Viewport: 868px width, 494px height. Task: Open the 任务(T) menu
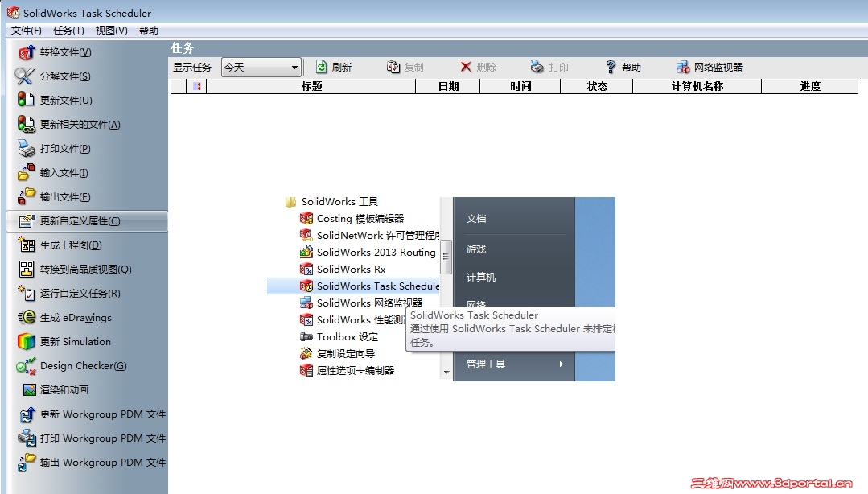point(68,31)
